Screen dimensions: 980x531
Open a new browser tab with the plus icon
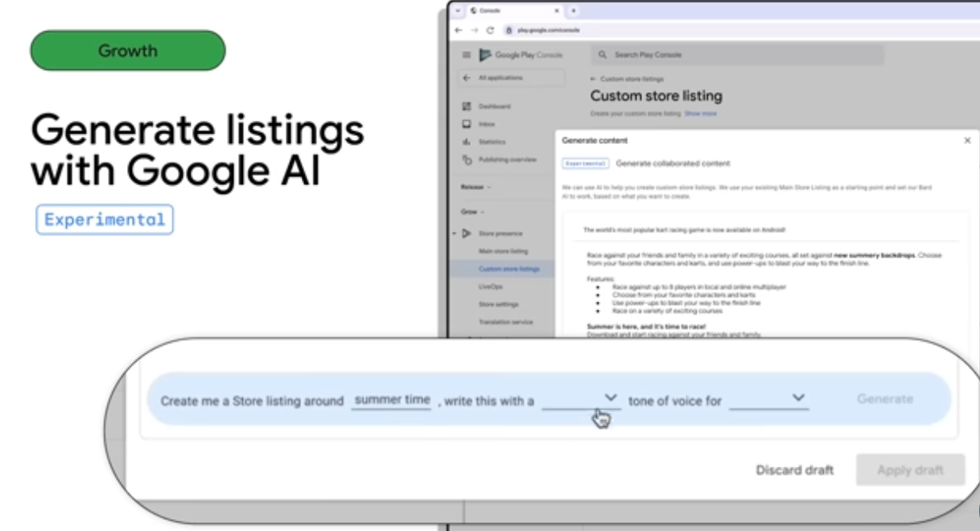(574, 10)
